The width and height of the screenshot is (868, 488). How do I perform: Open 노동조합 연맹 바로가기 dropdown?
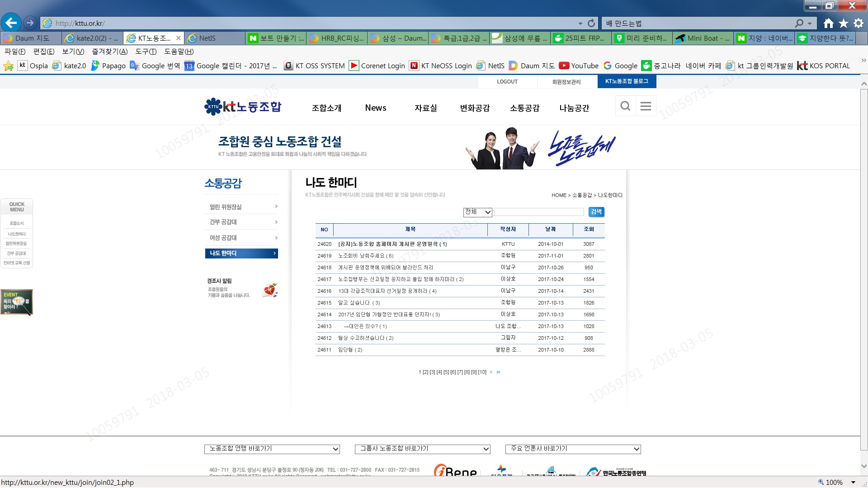point(272,449)
